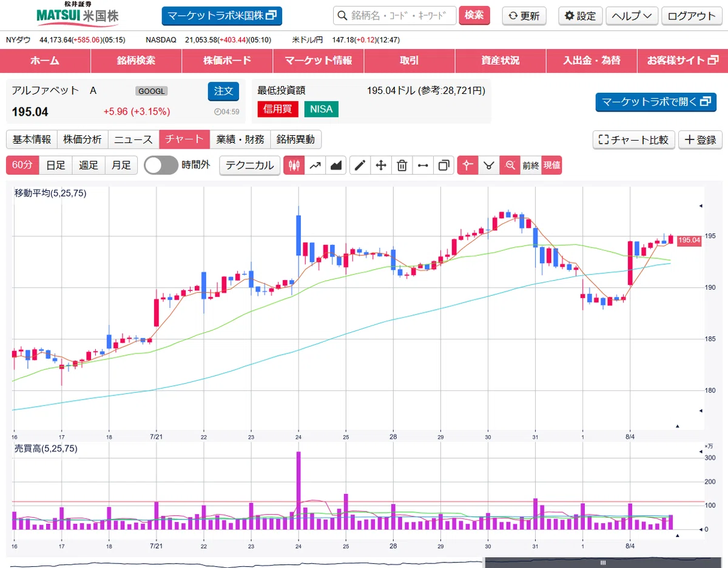
Task: Open マーケット情報 navigation item
Action: 318,61
